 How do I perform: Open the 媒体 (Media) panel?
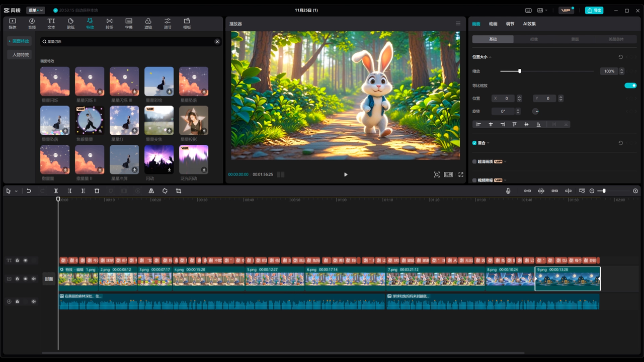(13, 23)
